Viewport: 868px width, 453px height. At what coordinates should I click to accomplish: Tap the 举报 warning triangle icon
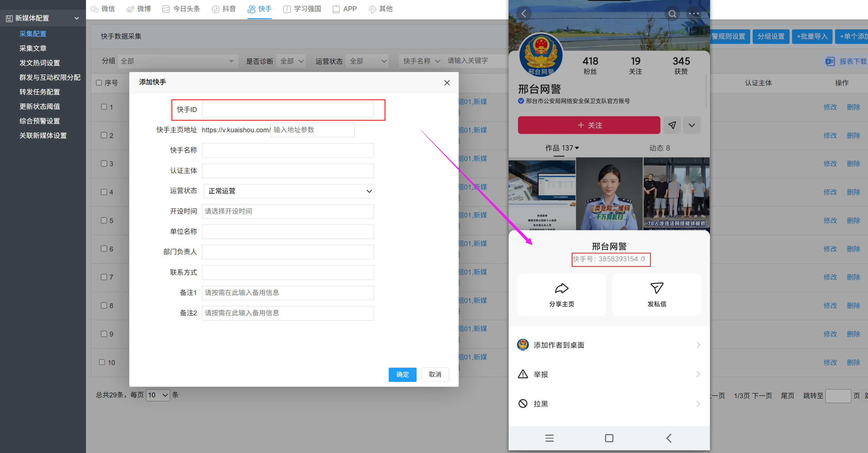point(523,374)
